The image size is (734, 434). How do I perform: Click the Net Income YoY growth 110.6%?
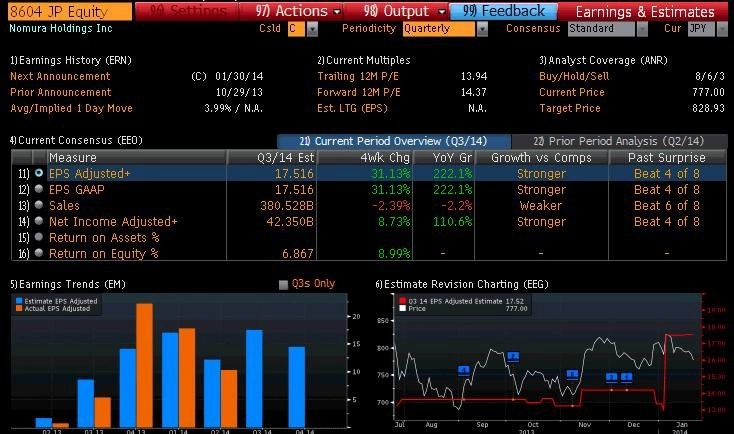coord(452,221)
